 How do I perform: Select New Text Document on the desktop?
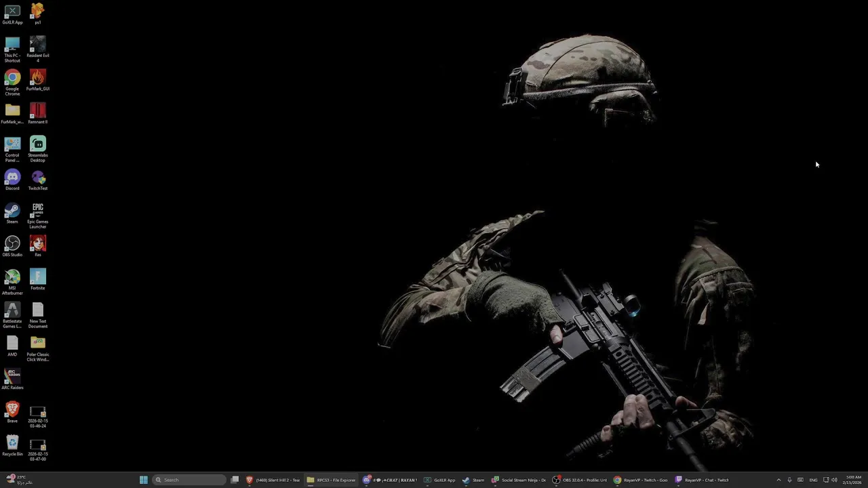tap(38, 316)
